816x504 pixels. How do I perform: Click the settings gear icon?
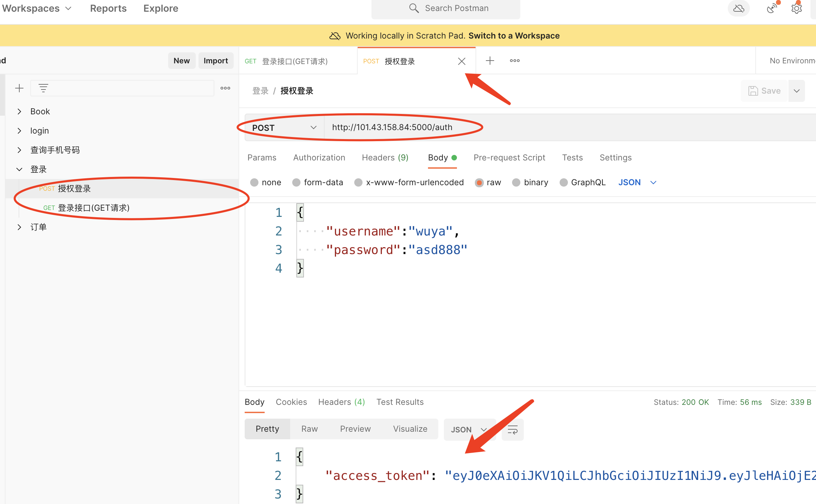796,8
